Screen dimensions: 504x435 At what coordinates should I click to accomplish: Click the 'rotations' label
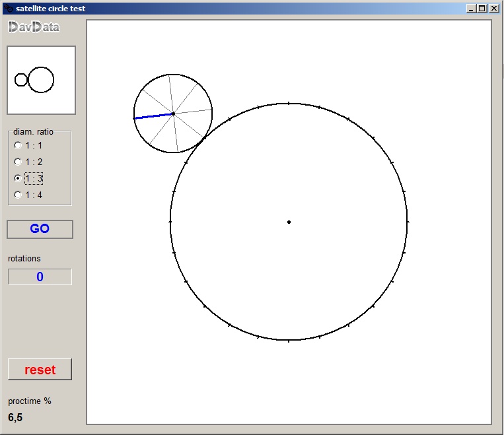pyautogui.click(x=24, y=258)
